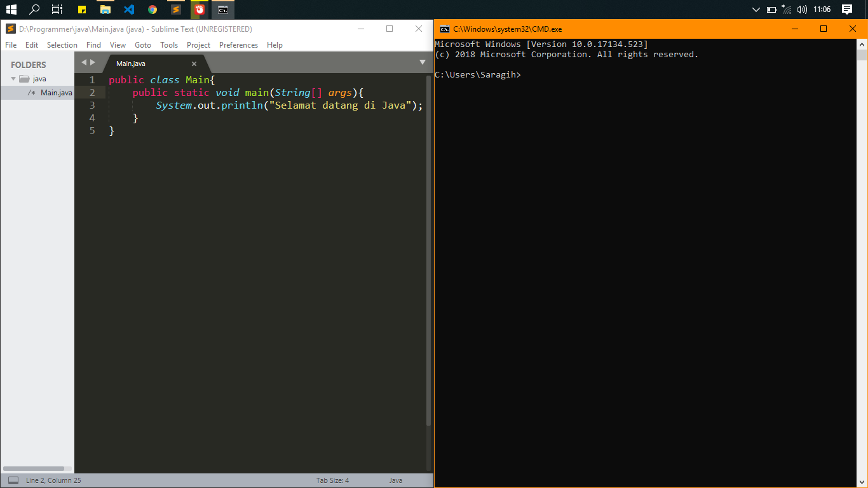Click the "String[] args" parameter text

point(313,93)
